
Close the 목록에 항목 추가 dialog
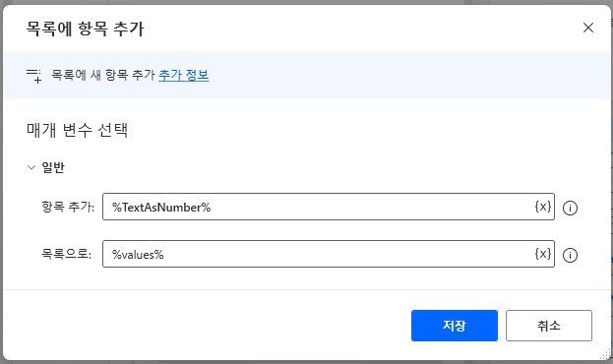coord(588,28)
